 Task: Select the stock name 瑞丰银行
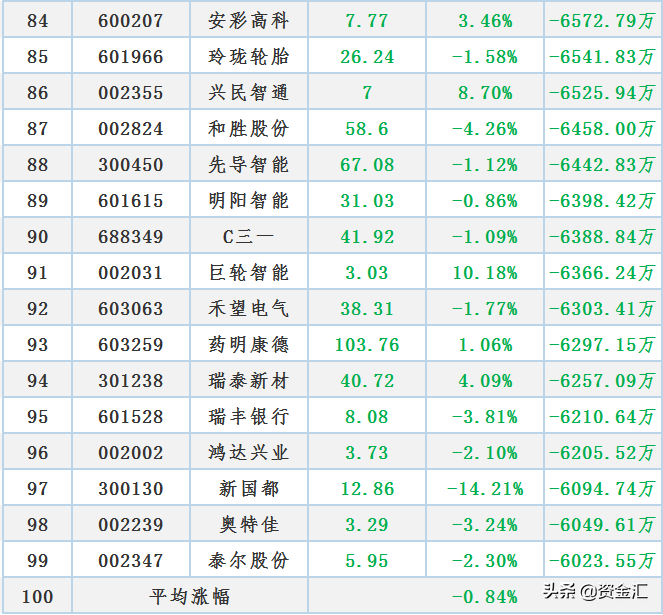tap(249, 416)
